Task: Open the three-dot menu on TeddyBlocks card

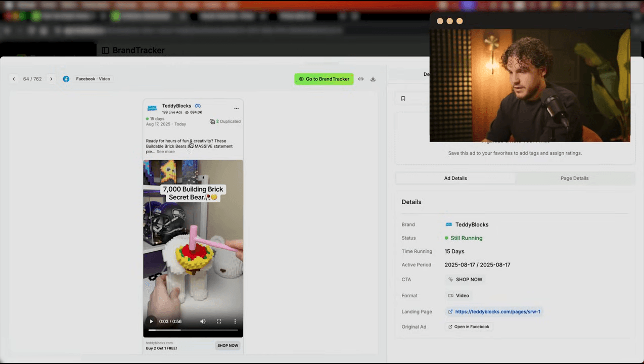Action: [x=236, y=108]
